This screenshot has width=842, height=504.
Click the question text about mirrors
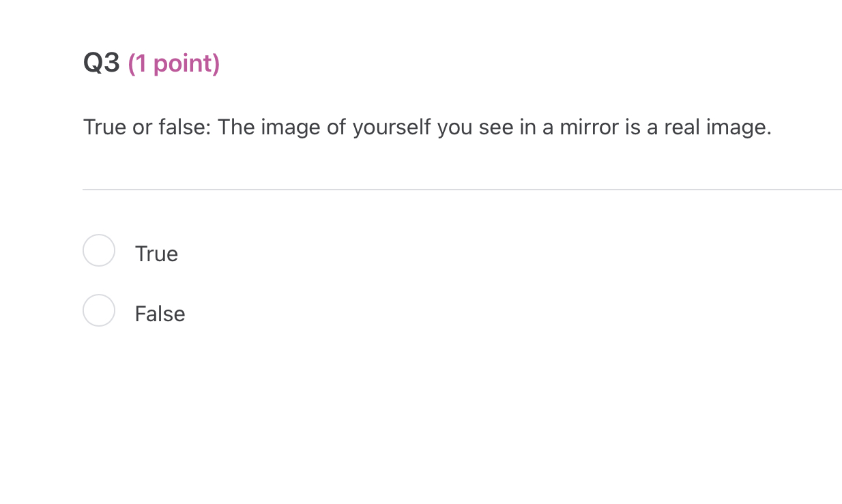pyautogui.click(x=427, y=127)
